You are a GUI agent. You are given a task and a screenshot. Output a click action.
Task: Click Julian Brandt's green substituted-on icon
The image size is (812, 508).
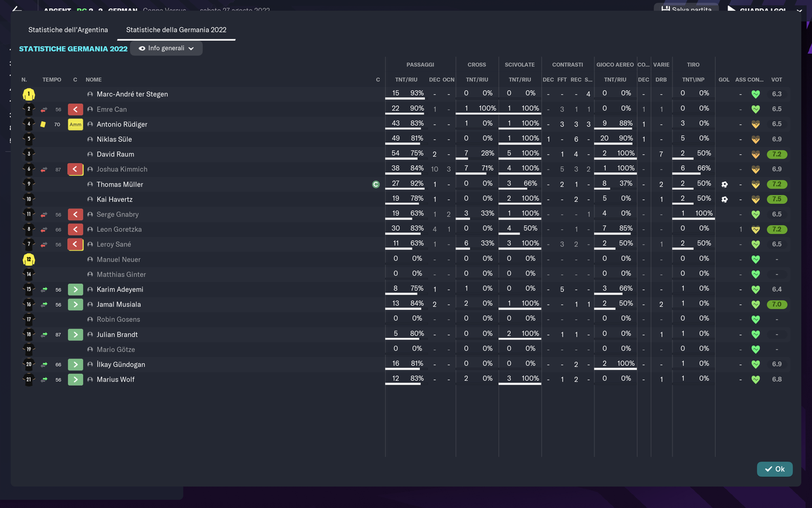tap(75, 335)
